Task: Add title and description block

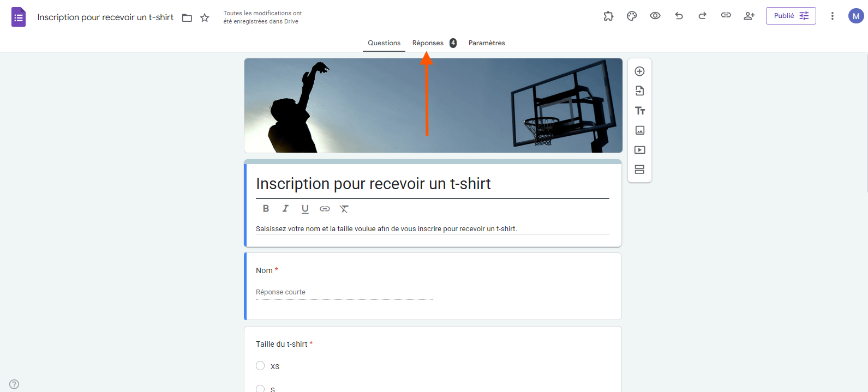Action: coord(640,111)
